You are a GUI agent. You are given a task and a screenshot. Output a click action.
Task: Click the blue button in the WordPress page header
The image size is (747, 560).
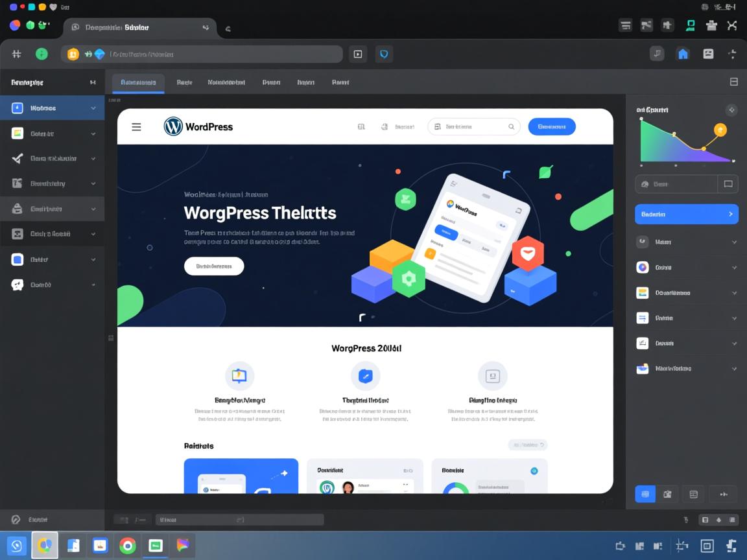click(x=552, y=127)
